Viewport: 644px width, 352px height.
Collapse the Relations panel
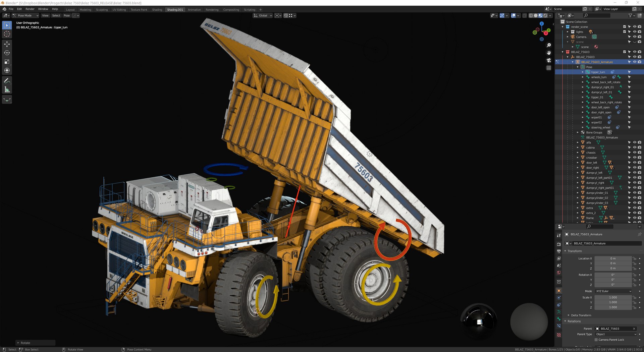pyautogui.click(x=574, y=321)
